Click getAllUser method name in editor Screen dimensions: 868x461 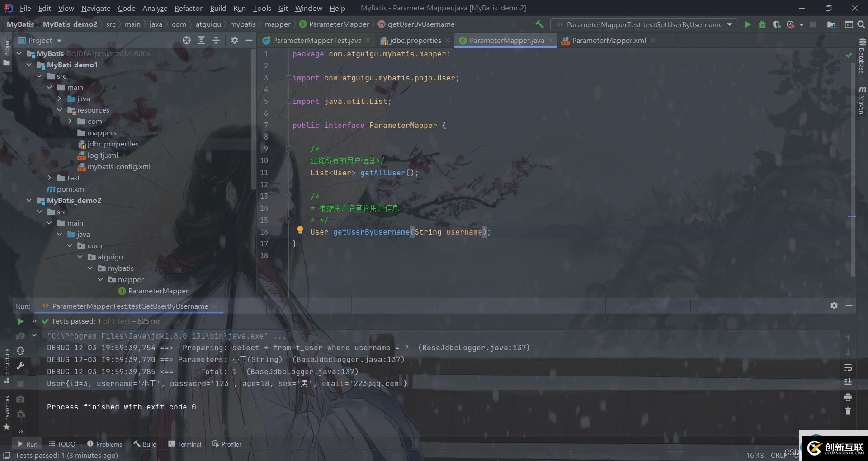(x=382, y=173)
